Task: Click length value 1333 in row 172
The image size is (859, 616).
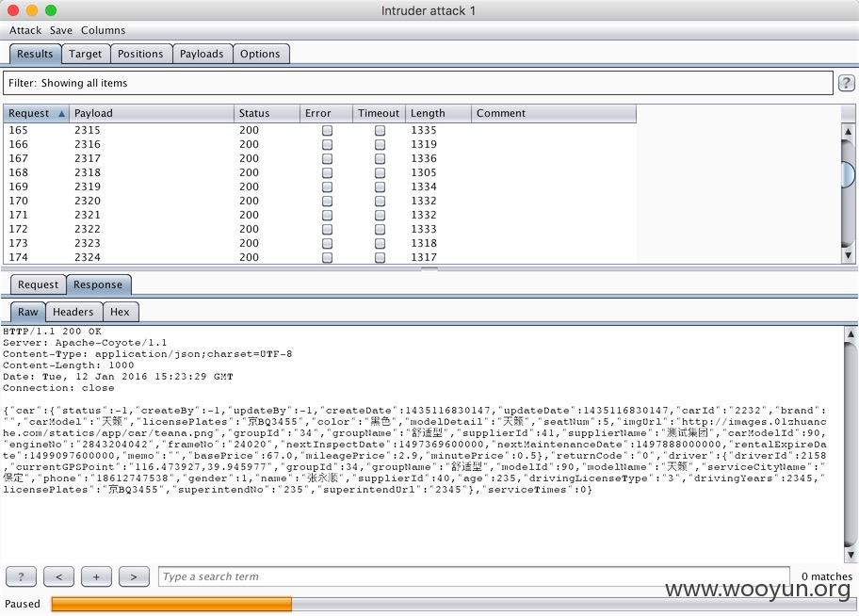Action: click(x=424, y=229)
